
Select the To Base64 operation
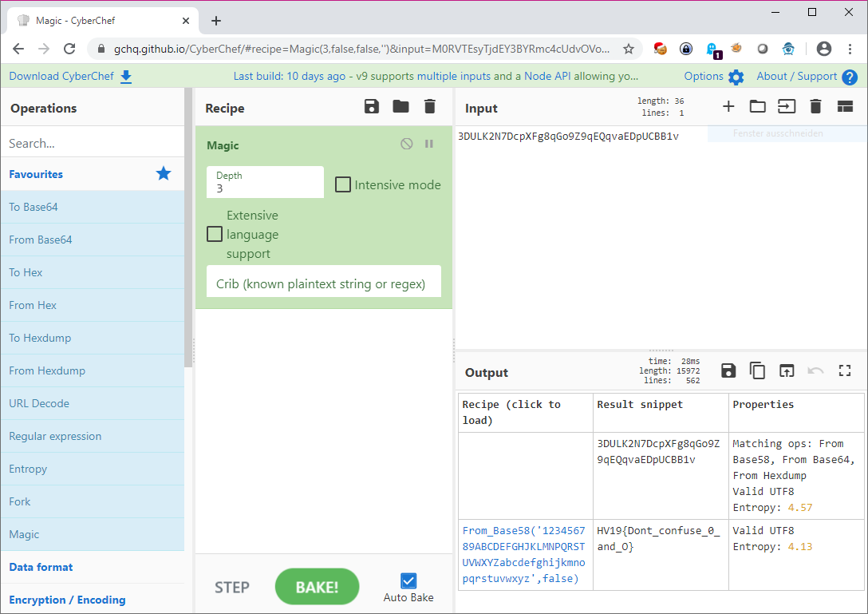click(x=93, y=207)
